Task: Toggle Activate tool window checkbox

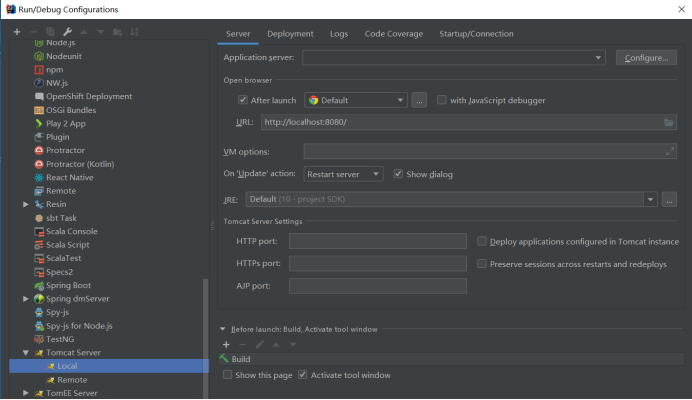Action: pyautogui.click(x=302, y=375)
